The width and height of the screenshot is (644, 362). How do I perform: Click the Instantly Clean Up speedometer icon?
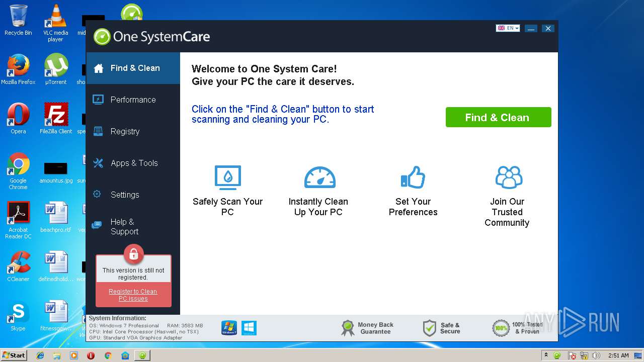(x=319, y=177)
